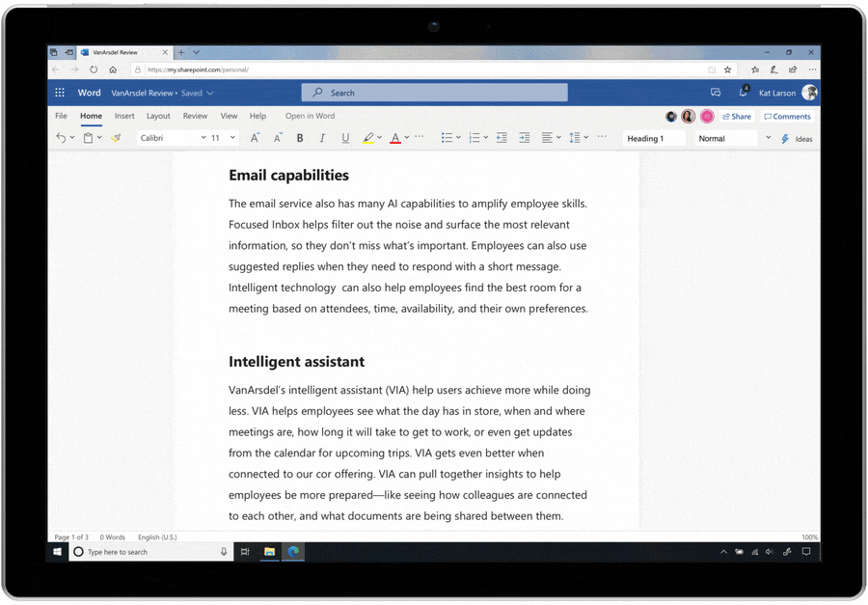868x605 pixels.
Task: Apply the yellow text highlight color
Action: point(368,138)
